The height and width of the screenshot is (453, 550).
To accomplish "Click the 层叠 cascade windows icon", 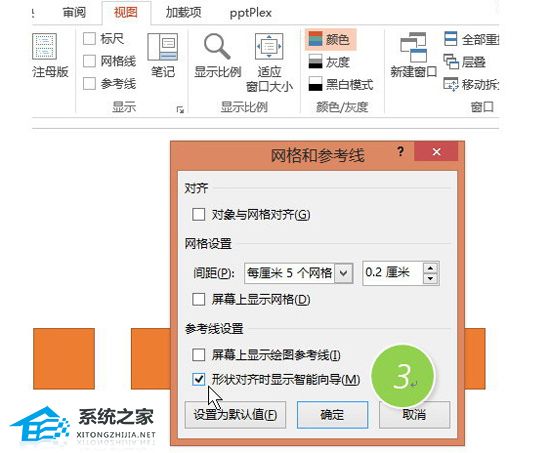I will (x=451, y=61).
